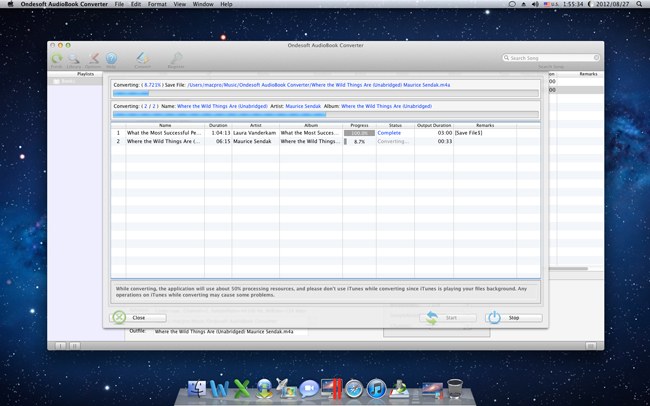Open iTunes from the dock

pyautogui.click(x=376, y=389)
